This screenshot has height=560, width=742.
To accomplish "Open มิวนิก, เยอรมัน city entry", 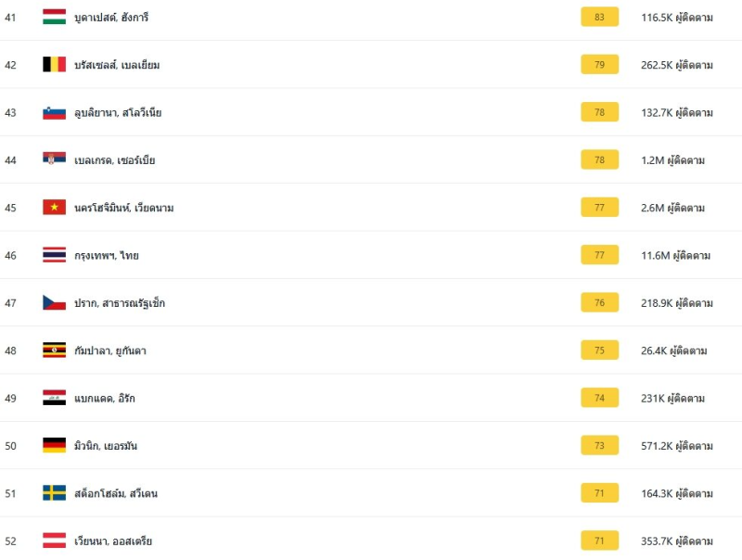I will click(106, 446).
